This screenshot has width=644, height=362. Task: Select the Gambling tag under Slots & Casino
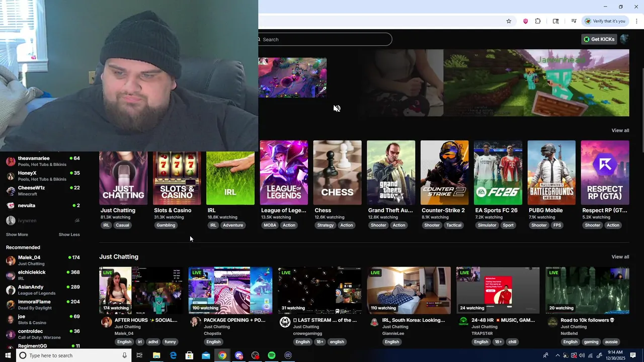point(166,225)
